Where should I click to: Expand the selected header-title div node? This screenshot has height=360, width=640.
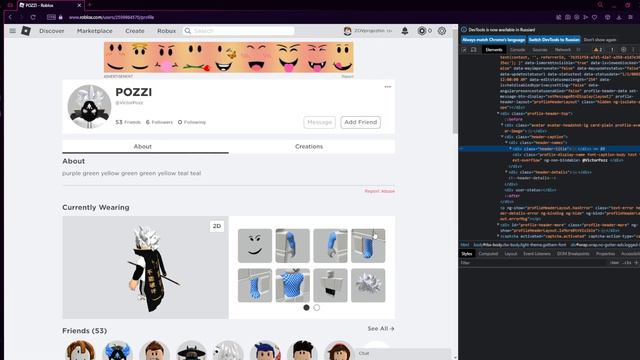(x=510, y=149)
